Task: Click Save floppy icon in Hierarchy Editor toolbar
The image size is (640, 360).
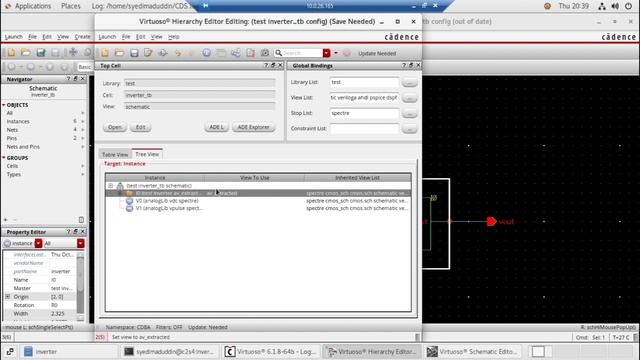Action: (x=134, y=53)
